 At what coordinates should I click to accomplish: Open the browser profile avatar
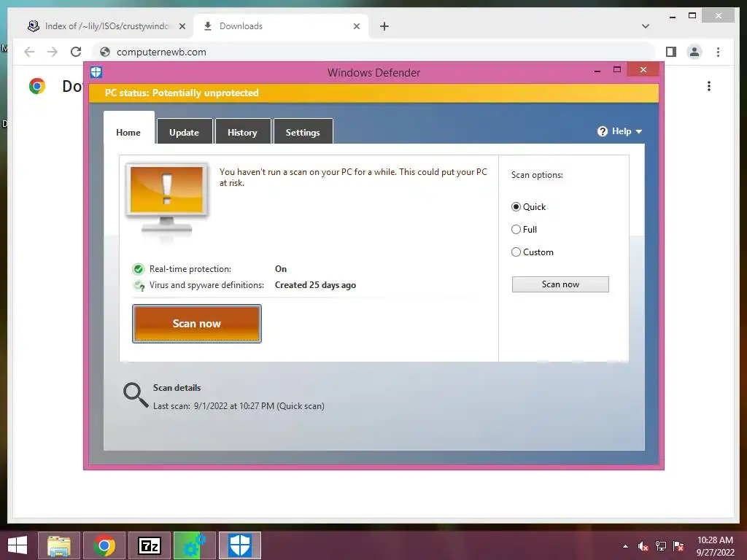point(694,52)
